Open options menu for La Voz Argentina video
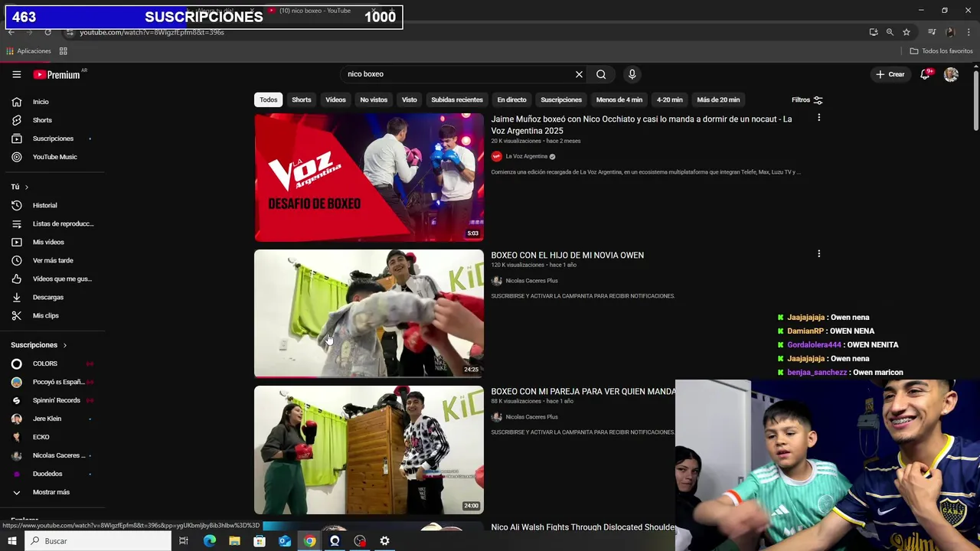The height and width of the screenshot is (551, 980). tap(818, 118)
